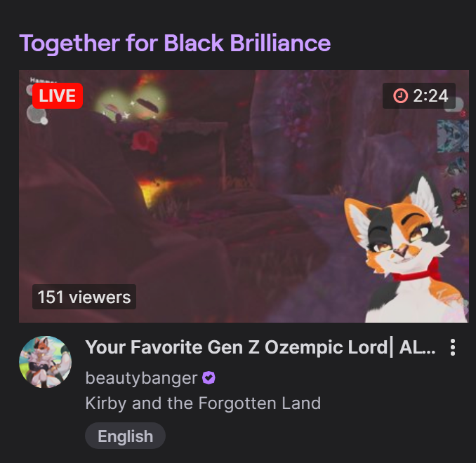Browse Kirby and the Forgotten Land category
Screen dimensions: 476x463
coord(203,403)
